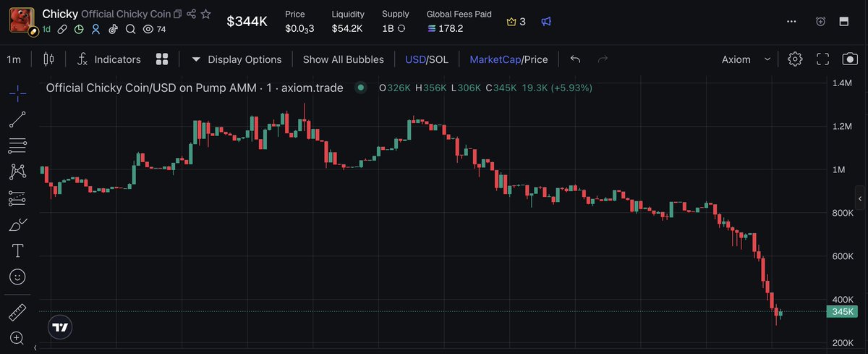
Task: Open the TikTok icon link
Action: coord(113,30)
